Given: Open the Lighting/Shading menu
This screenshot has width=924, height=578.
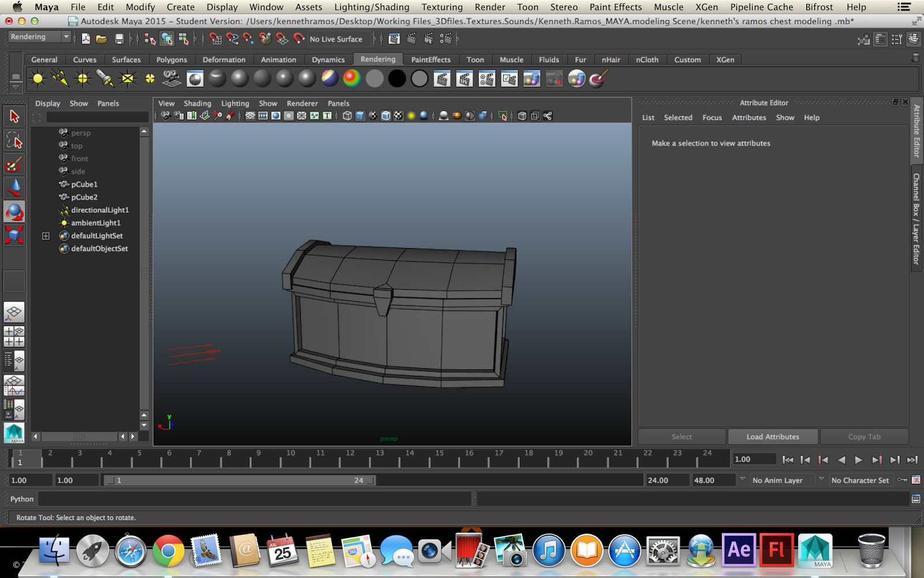Looking at the screenshot, I should [371, 7].
